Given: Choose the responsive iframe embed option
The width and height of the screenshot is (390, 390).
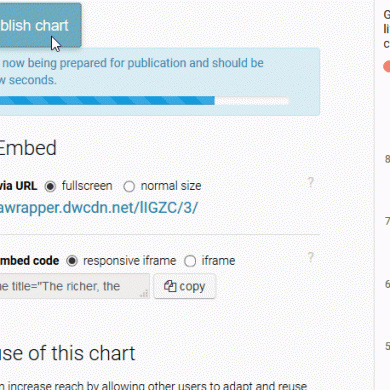Looking at the screenshot, I should tap(72, 261).
